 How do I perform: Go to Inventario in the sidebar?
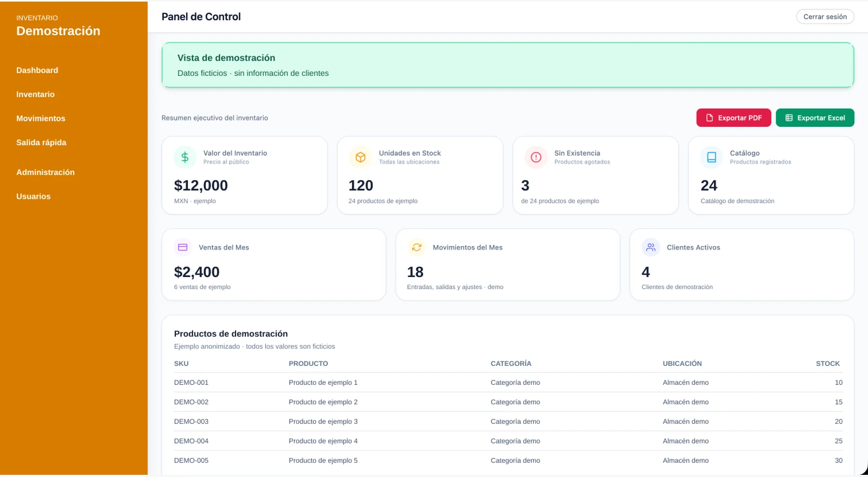tap(35, 94)
